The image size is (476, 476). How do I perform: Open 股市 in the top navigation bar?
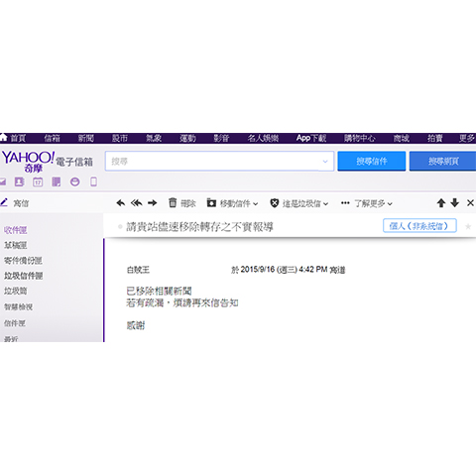coord(120,138)
